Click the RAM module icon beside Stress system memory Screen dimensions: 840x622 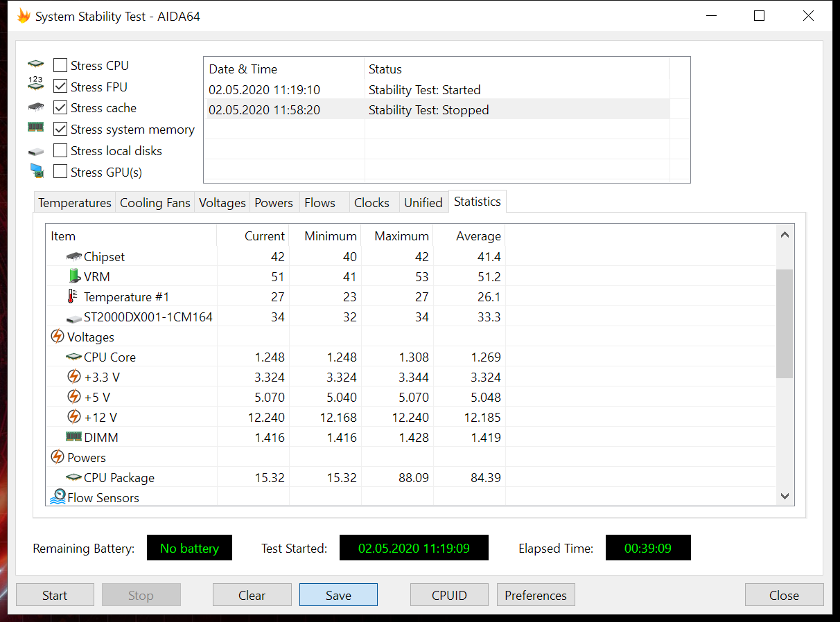(35, 127)
